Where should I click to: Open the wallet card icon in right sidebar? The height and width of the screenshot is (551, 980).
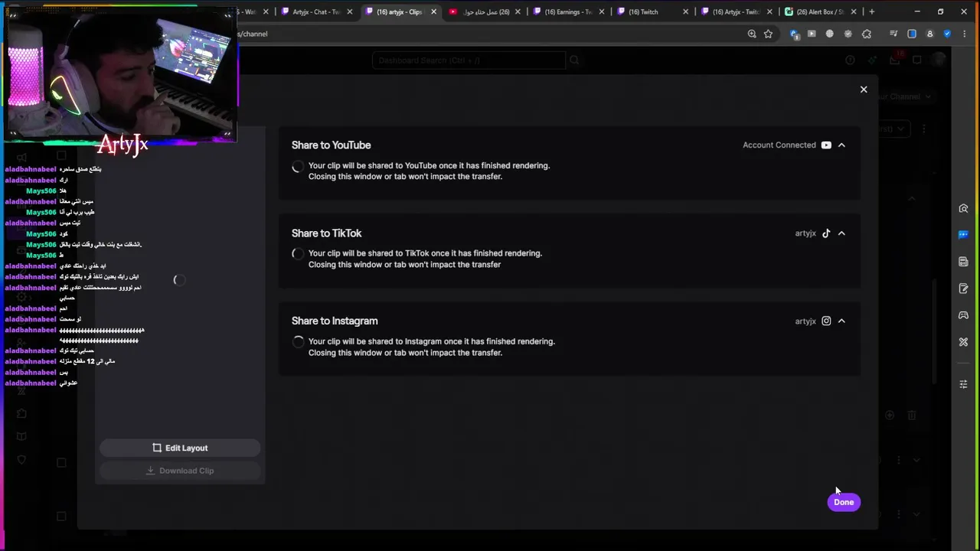963,262
